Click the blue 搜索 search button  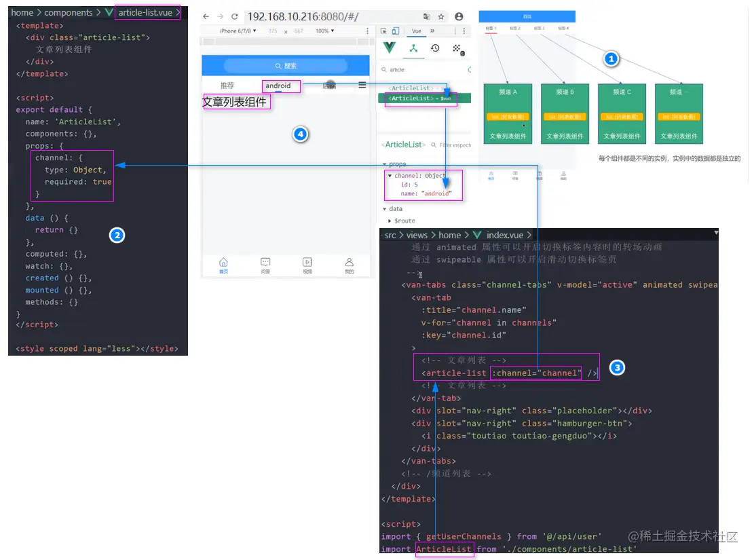286,65
